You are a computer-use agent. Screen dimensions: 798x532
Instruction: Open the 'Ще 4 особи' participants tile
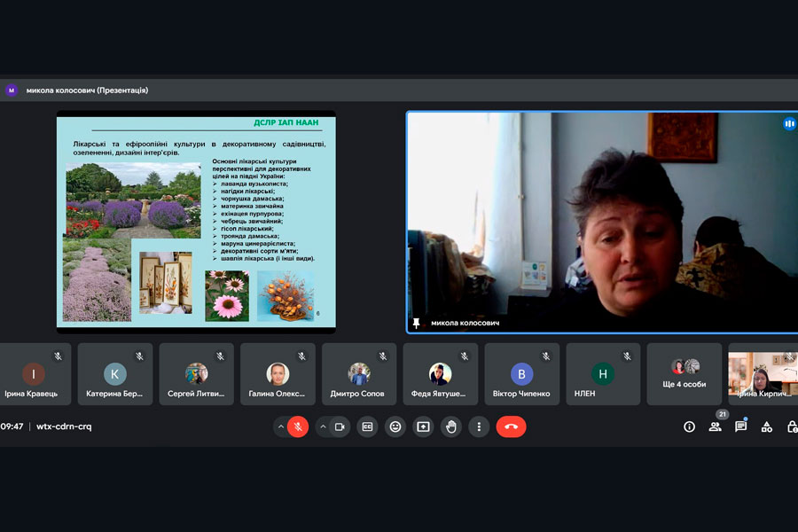pos(684,374)
